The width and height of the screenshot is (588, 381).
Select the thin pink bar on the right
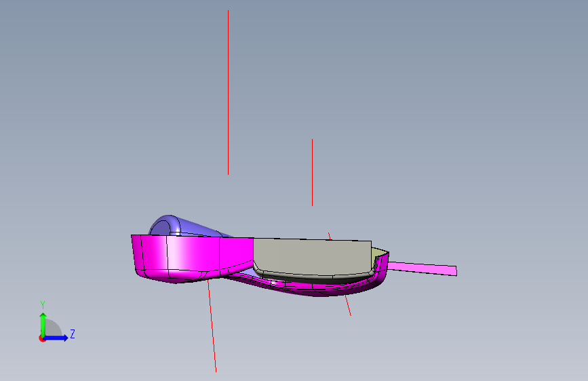pos(423,269)
